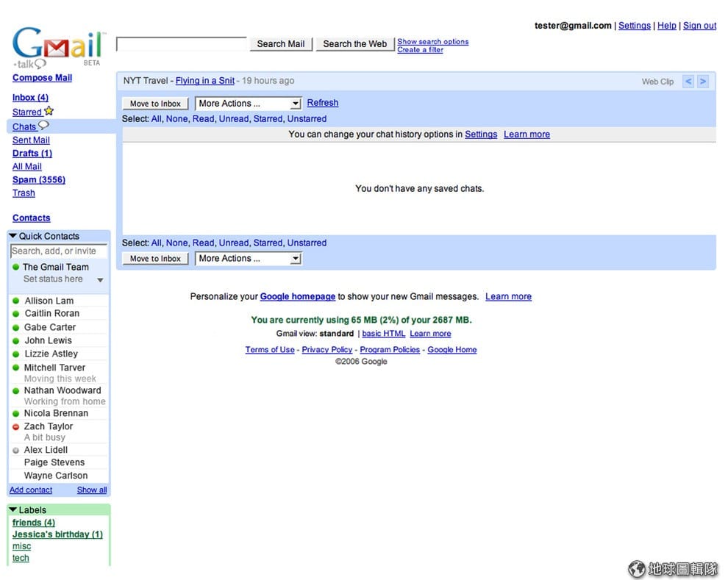The image size is (728, 580).
Task: Click the Search the Web button
Action: (x=354, y=44)
